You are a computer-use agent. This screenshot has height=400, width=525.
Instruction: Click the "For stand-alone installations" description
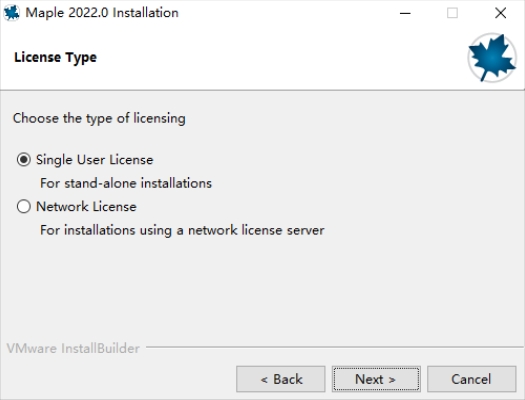coord(126,183)
